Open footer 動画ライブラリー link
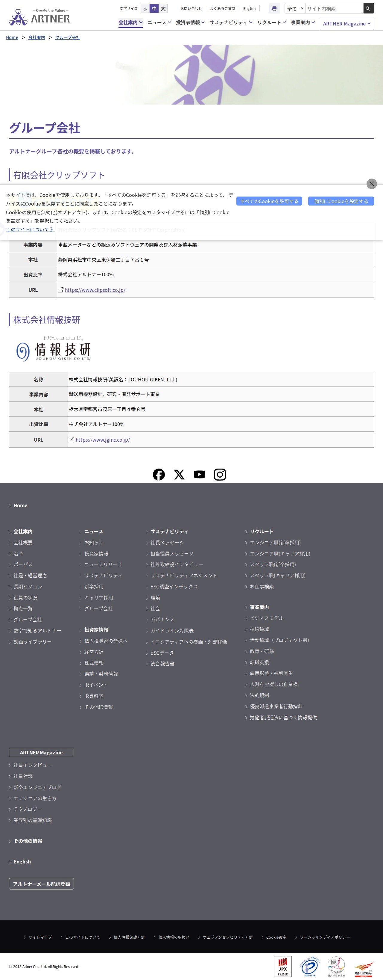The height and width of the screenshot is (980, 383). [33, 642]
